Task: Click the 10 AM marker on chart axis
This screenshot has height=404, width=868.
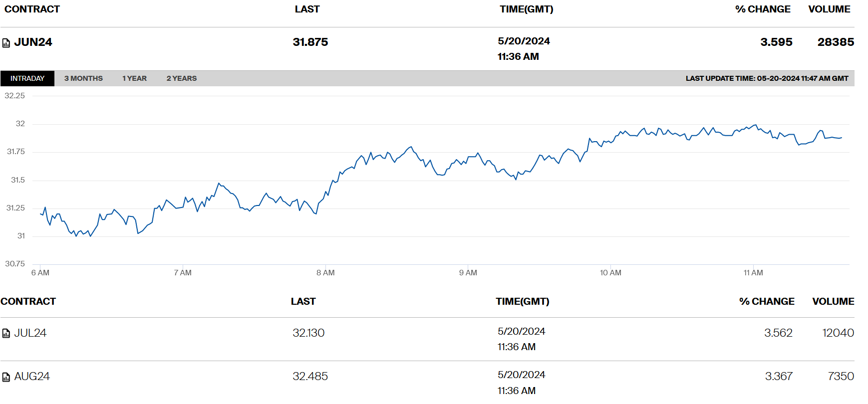Action: click(x=610, y=273)
